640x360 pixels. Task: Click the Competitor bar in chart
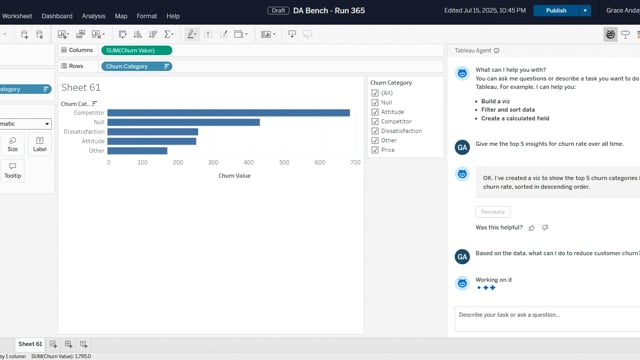pyautogui.click(x=229, y=113)
